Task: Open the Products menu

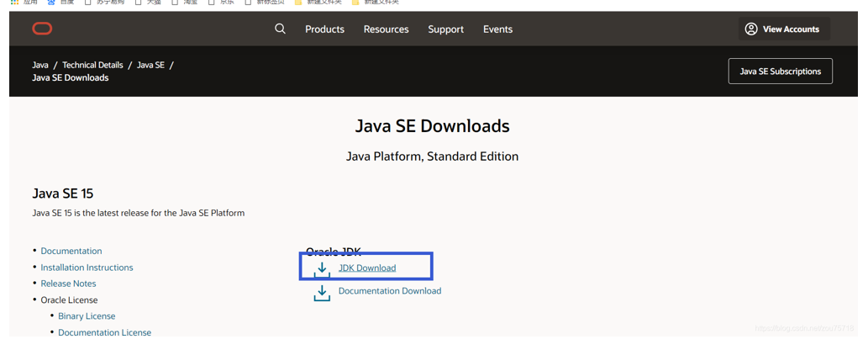Action: pyautogui.click(x=324, y=29)
